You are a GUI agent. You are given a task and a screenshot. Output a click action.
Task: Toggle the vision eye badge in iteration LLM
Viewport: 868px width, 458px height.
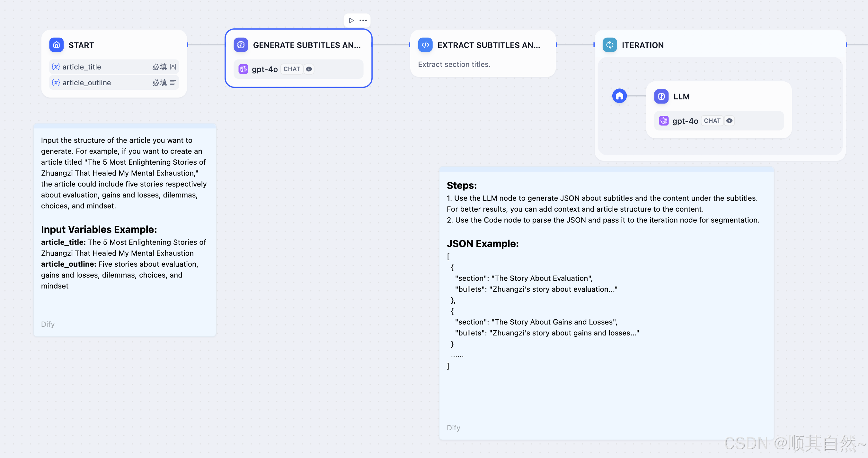pyautogui.click(x=729, y=121)
